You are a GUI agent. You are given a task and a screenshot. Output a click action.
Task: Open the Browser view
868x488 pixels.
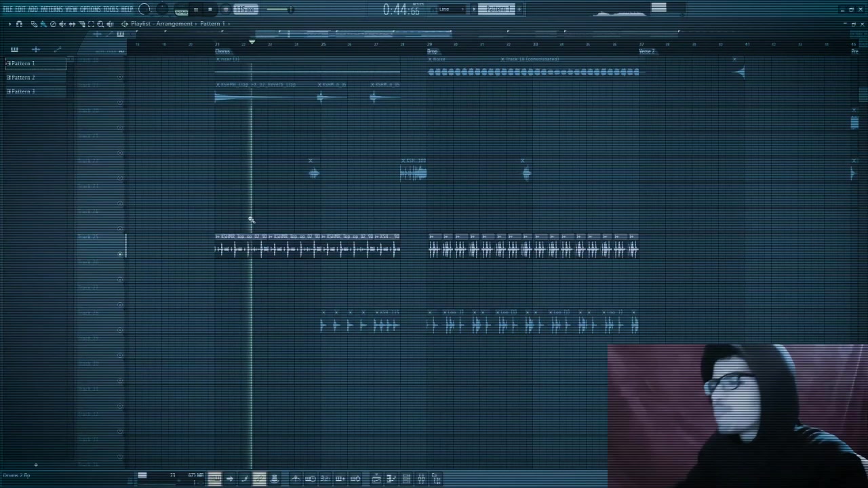click(435, 479)
